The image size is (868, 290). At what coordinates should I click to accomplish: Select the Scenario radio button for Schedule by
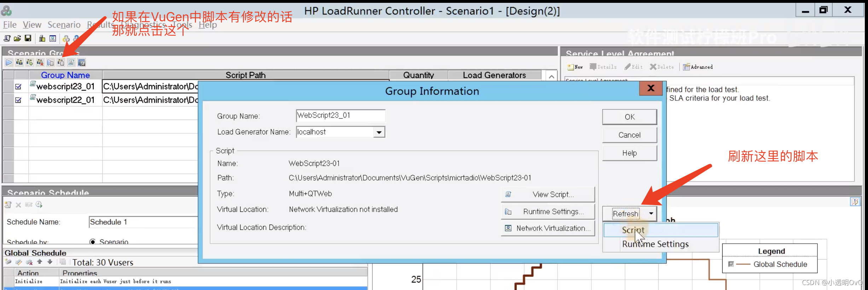[93, 242]
